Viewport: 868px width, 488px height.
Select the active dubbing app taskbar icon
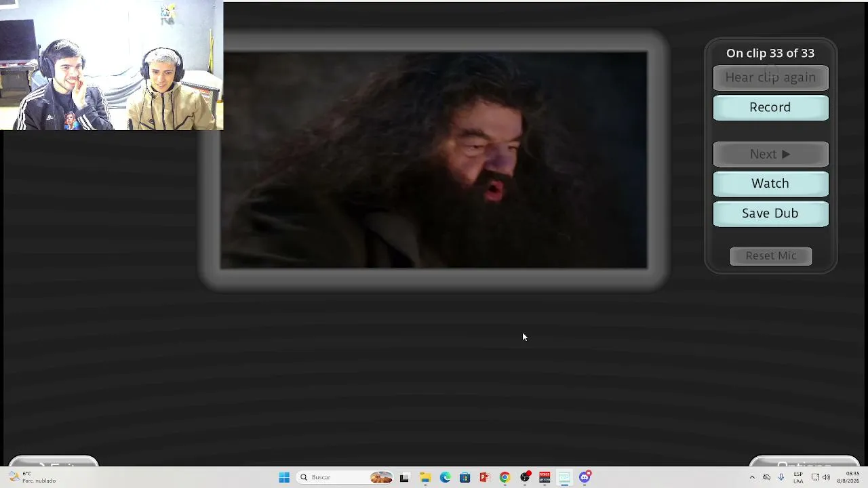(564, 477)
